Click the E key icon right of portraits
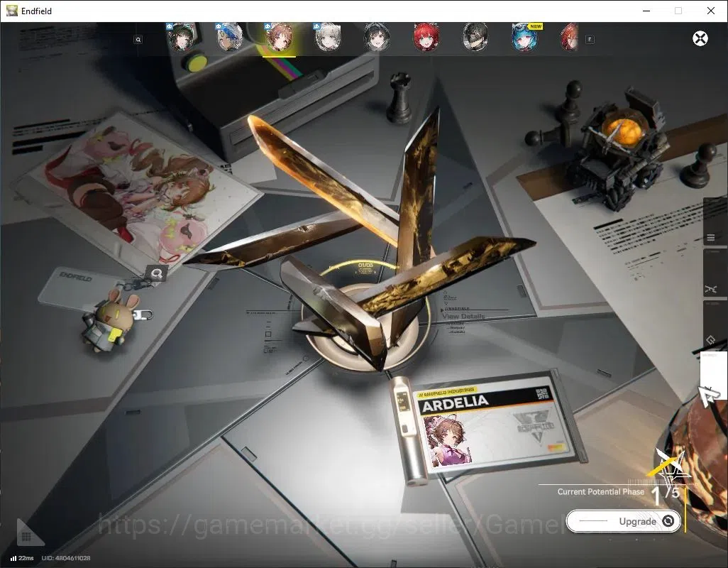The image size is (728, 568). (590, 40)
